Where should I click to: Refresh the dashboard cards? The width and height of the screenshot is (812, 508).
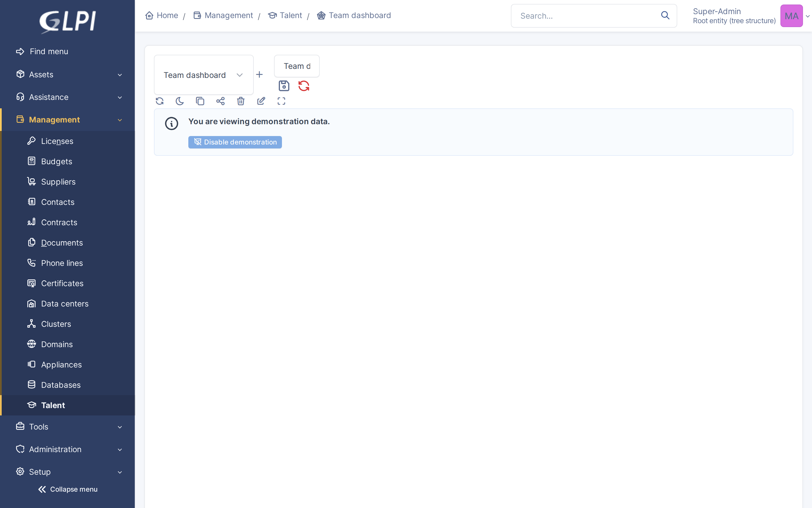point(160,101)
